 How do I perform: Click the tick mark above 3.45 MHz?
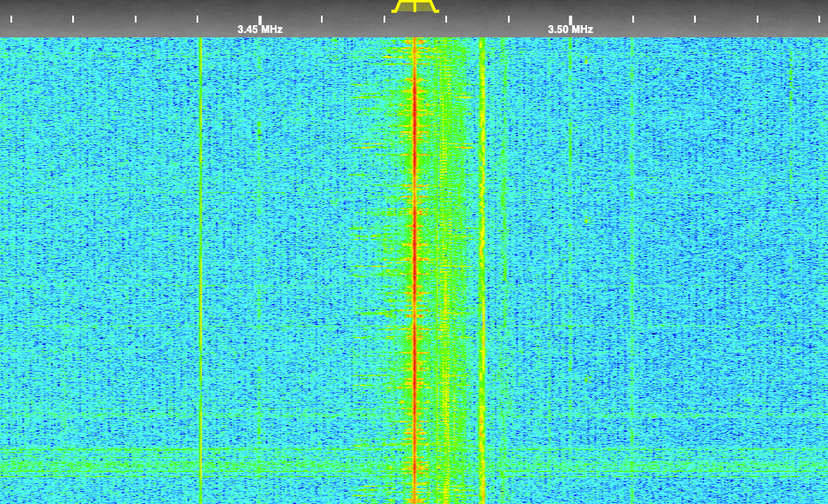260,18
